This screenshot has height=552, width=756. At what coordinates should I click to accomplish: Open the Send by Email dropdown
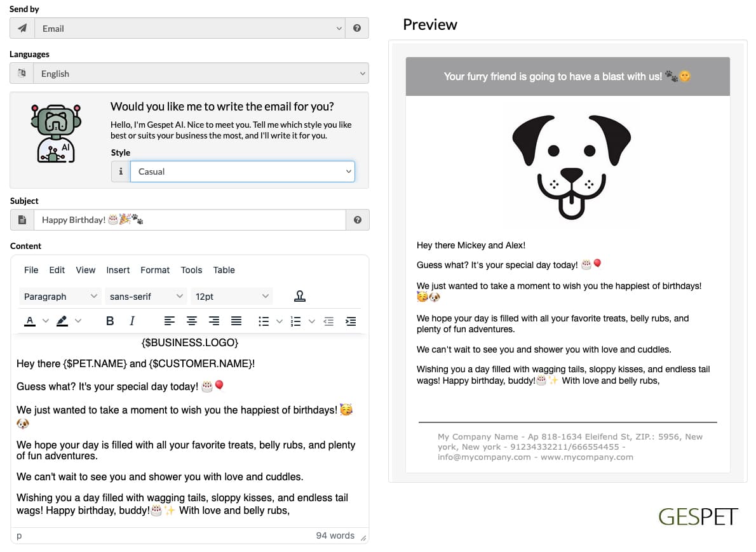point(189,28)
